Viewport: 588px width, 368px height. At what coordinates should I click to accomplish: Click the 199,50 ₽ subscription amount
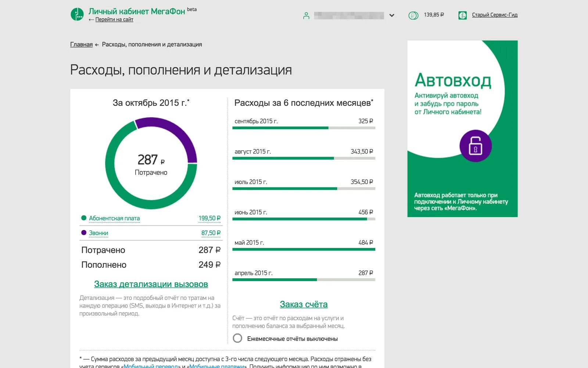(x=209, y=218)
